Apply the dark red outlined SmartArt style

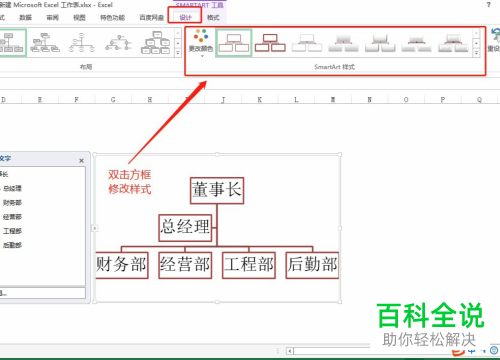tap(270, 43)
